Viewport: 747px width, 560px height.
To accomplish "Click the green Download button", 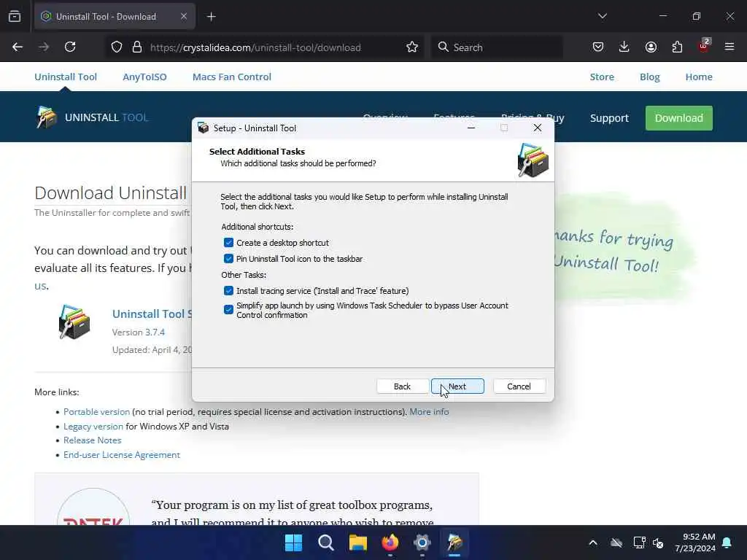I will 679,118.
